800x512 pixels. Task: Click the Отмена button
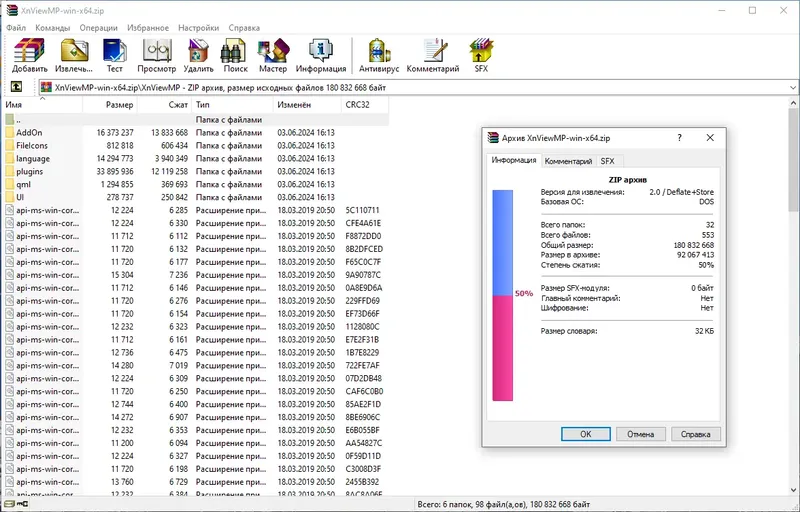click(x=640, y=434)
